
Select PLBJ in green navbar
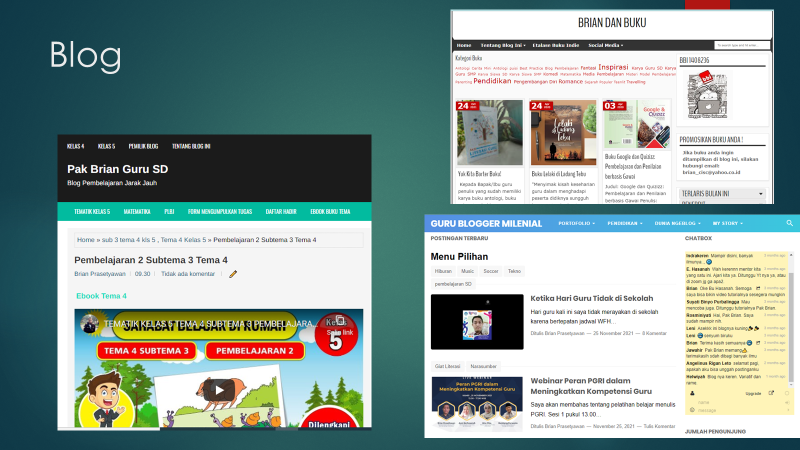pos(169,212)
